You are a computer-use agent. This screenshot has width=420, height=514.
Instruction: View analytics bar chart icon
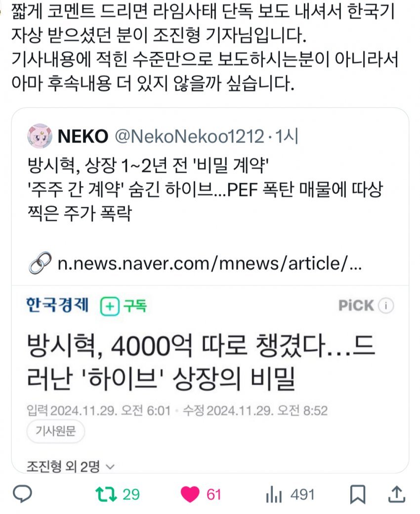tap(274, 494)
